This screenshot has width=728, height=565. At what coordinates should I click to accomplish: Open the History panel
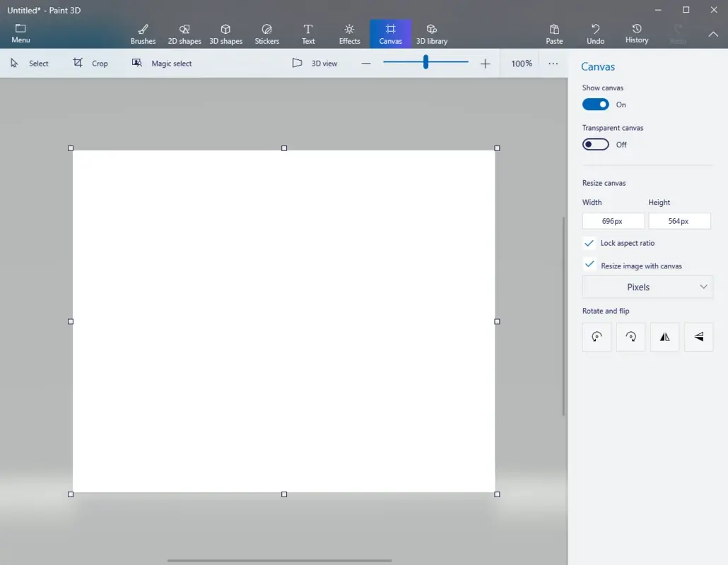pyautogui.click(x=636, y=32)
